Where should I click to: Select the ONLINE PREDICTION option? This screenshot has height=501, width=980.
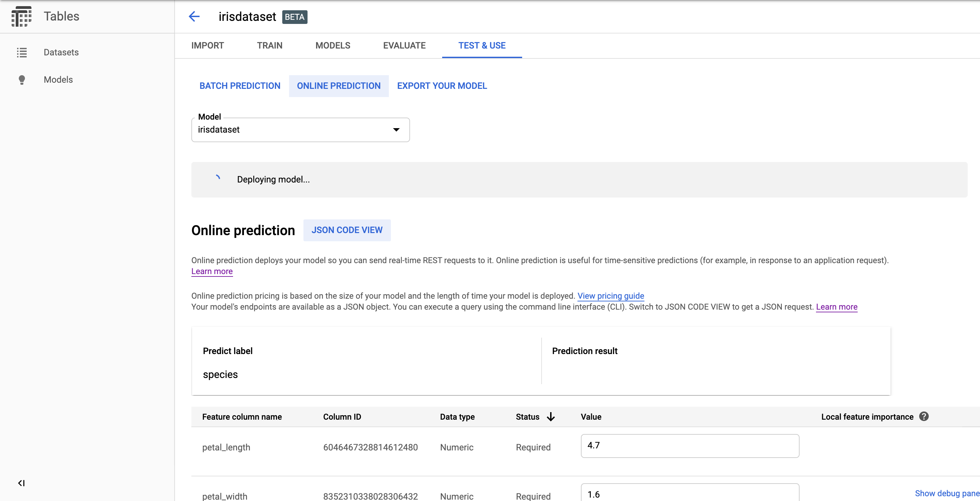(x=339, y=86)
